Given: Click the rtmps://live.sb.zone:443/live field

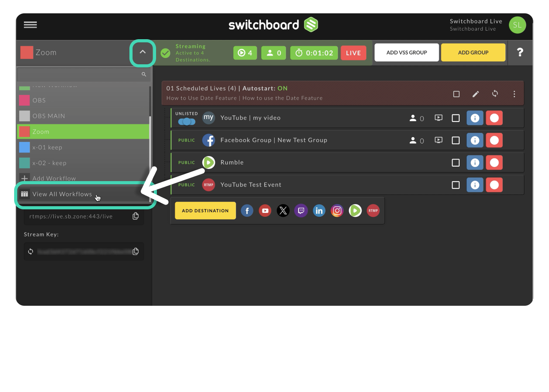Looking at the screenshot, I should pyautogui.click(x=84, y=216).
